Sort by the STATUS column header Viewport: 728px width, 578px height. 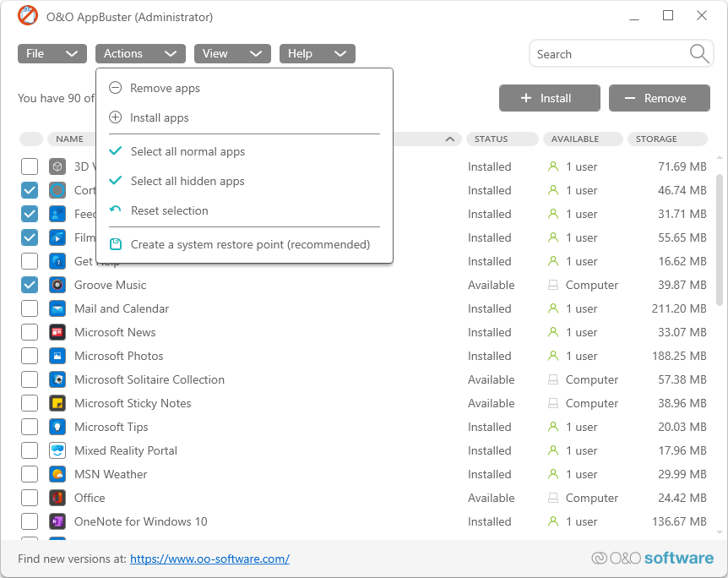(502, 139)
